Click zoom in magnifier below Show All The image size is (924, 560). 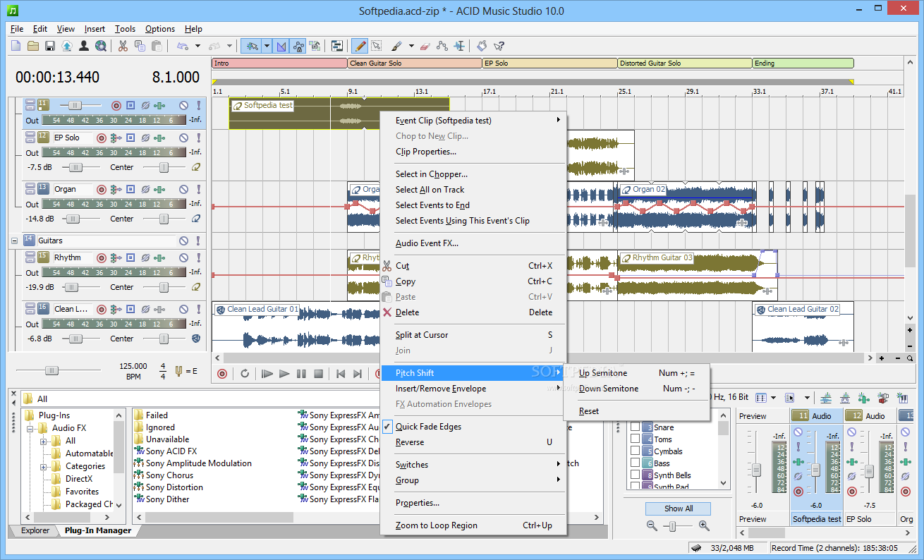pyautogui.click(x=704, y=525)
